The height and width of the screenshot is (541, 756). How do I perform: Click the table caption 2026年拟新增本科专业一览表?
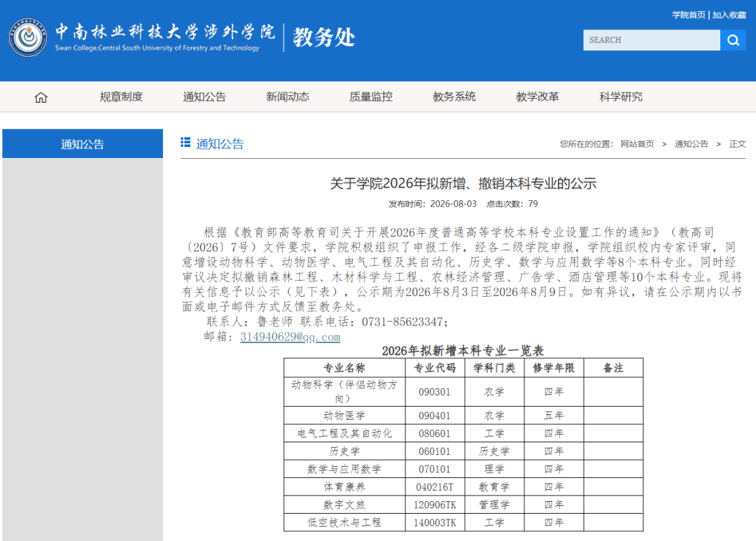click(463, 351)
